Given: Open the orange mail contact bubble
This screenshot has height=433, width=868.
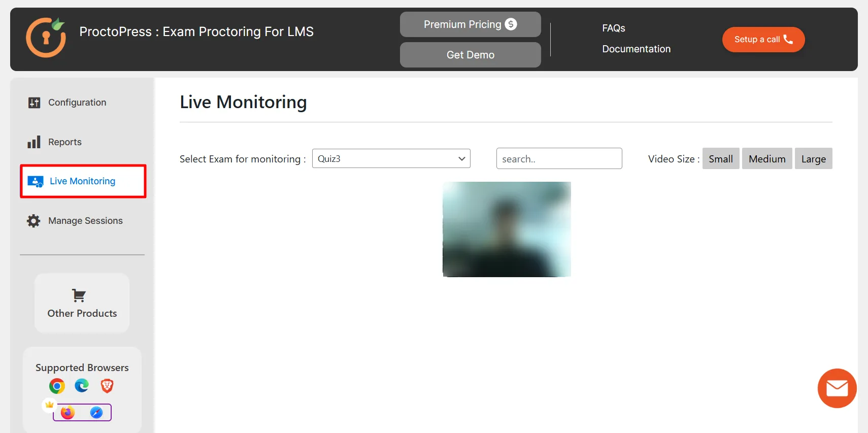Looking at the screenshot, I should pos(837,388).
